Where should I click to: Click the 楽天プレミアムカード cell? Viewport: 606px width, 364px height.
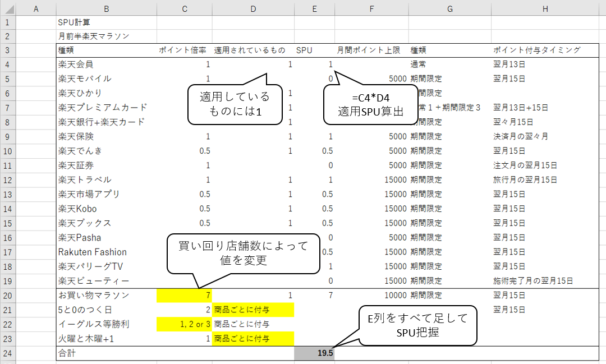point(106,108)
